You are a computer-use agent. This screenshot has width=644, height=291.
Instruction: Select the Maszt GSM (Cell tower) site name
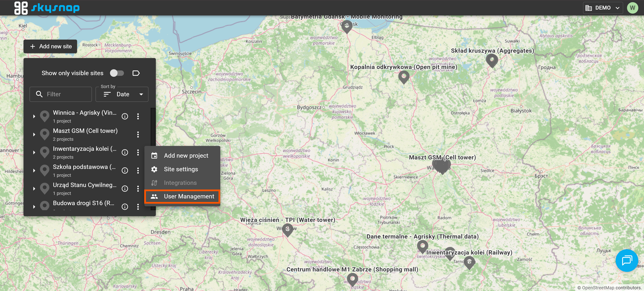(85, 131)
